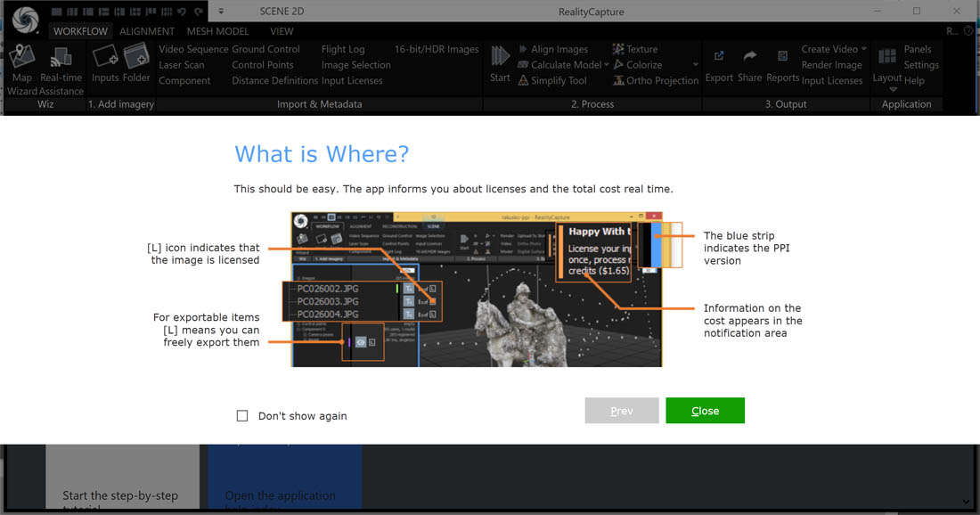Open the Layout dropdown arrow below Layout
The height and width of the screenshot is (515, 980).
click(893, 89)
